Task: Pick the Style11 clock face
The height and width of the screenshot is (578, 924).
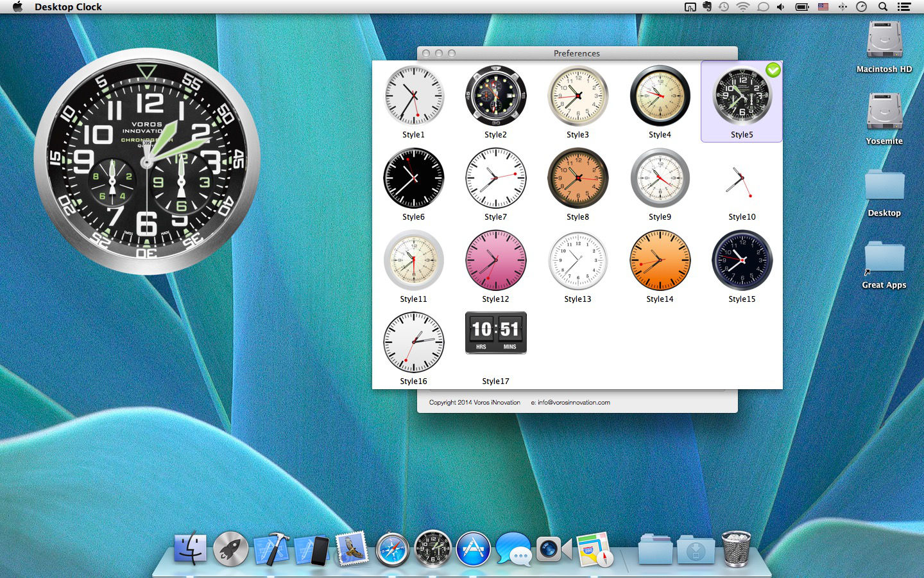Action: [x=413, y=260]
